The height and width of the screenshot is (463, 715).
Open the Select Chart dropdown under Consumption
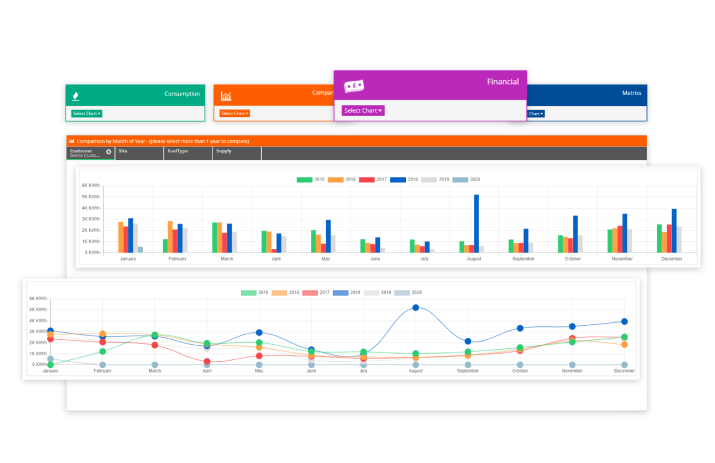86,113
